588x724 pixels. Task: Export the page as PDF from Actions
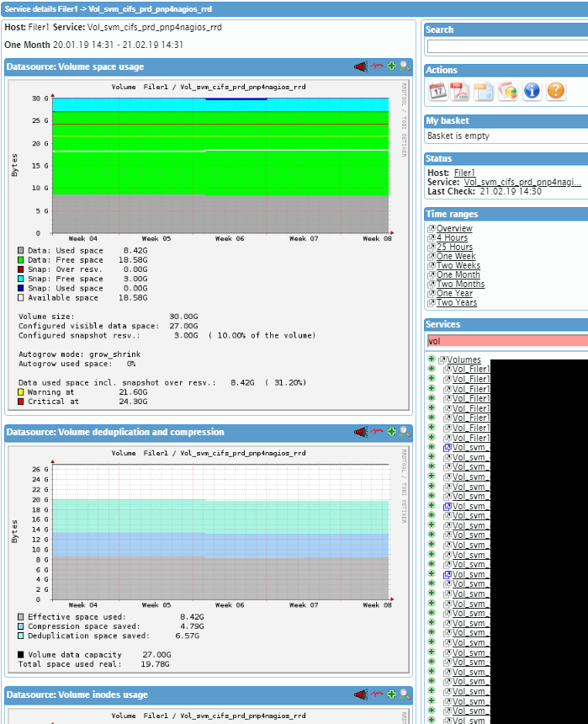[x=458, y=91]
